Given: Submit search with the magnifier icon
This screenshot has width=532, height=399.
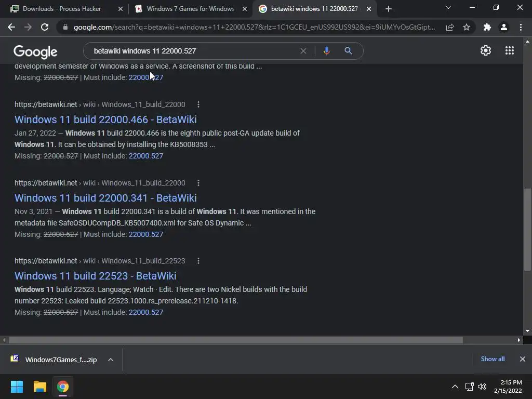Looking at the screenshot, I should pos(348,51).
